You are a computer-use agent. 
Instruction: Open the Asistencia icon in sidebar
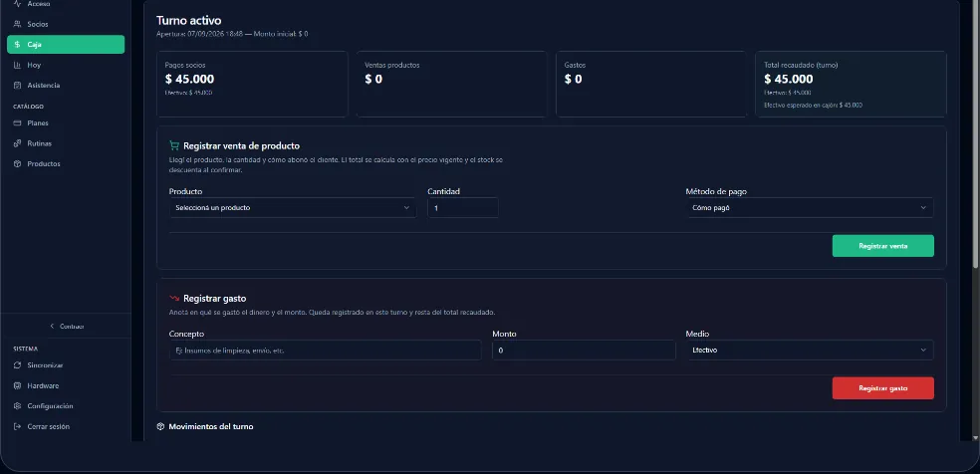click(x=17, y=85)
